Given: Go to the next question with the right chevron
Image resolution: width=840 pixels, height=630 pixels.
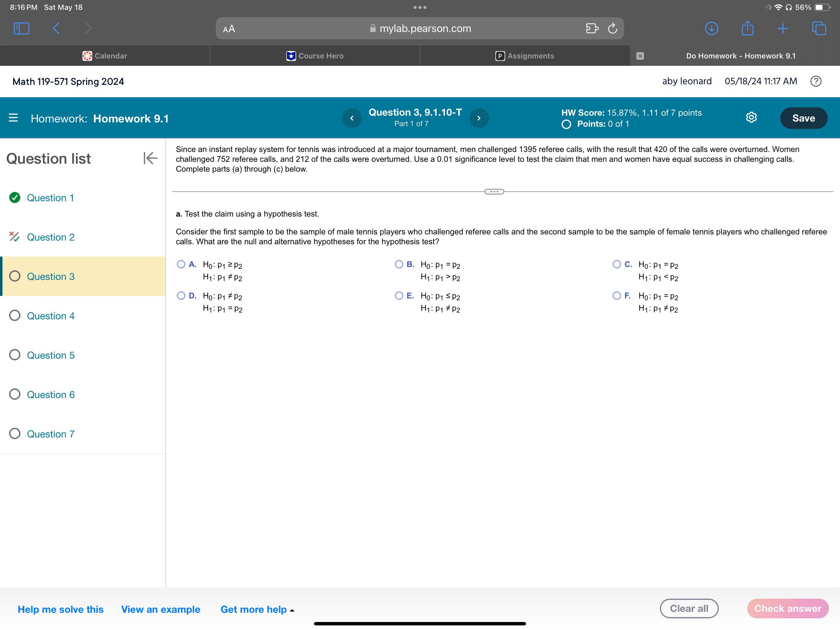Looking at the screenshot, I should click(479, 118).
